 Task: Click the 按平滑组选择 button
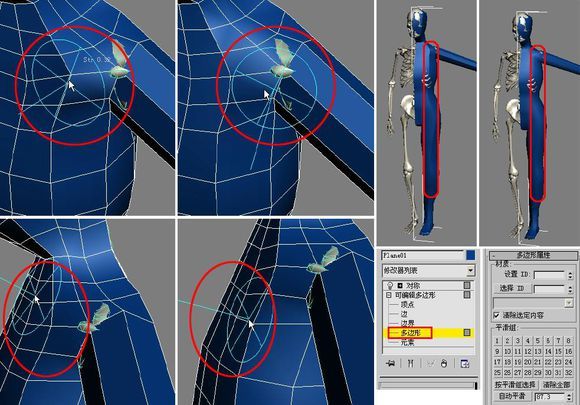515,385
